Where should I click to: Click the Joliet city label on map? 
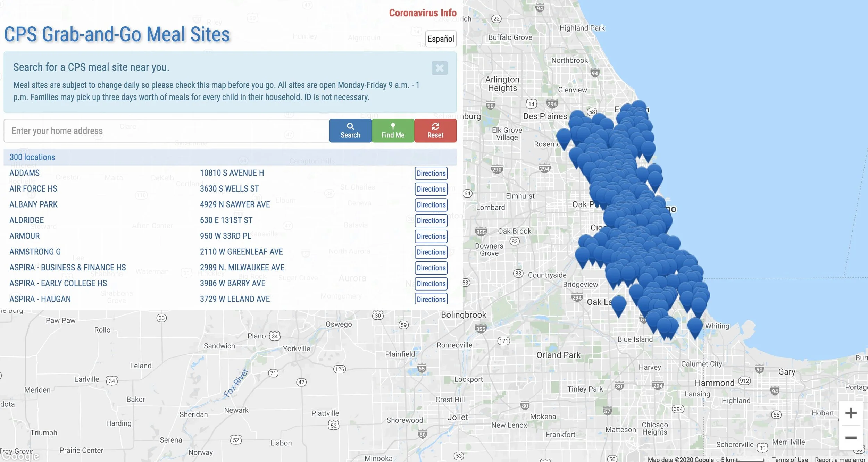pos(458,417)
